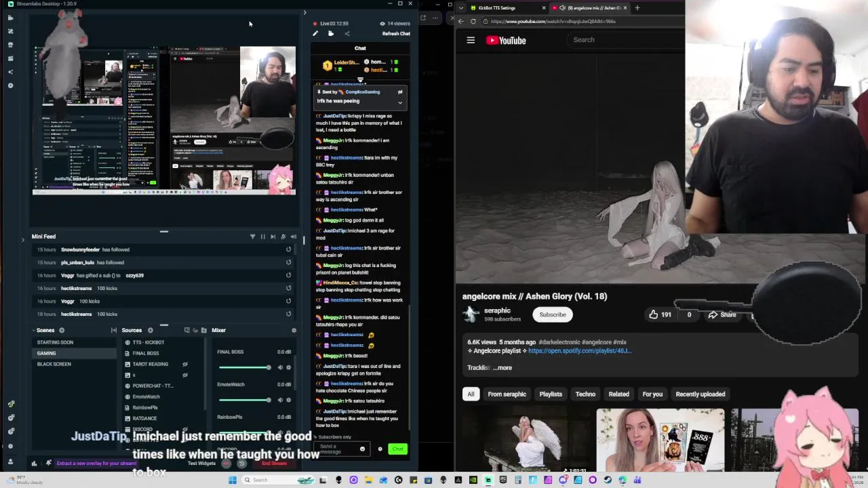Select the Playlists chip
868x488 pixels.
(551, 394)
